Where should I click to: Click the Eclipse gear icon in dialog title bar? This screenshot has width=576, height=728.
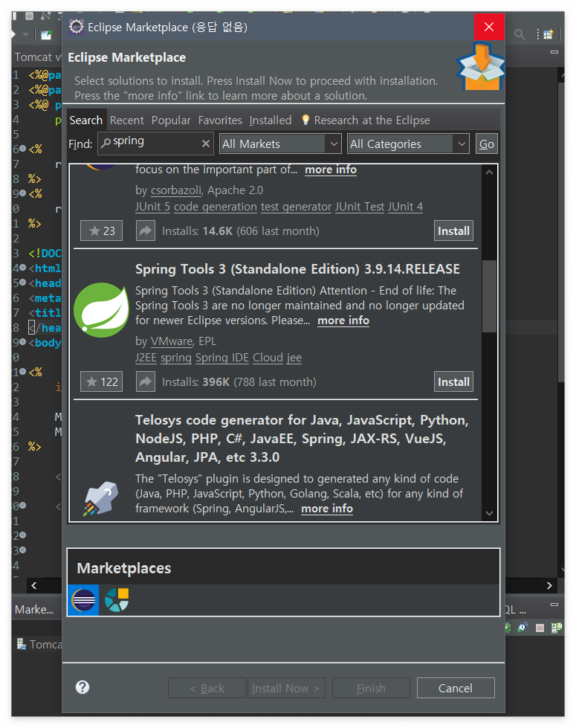click(x=76, y=27)
